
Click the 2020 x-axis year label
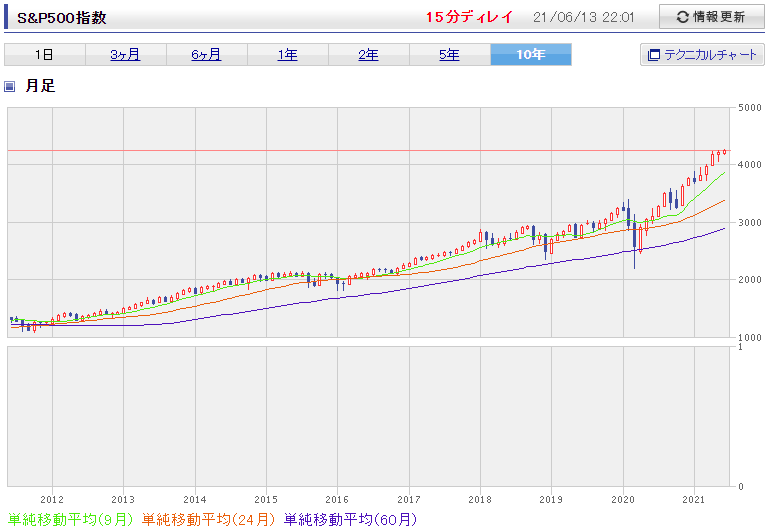[x=623, y=500]
